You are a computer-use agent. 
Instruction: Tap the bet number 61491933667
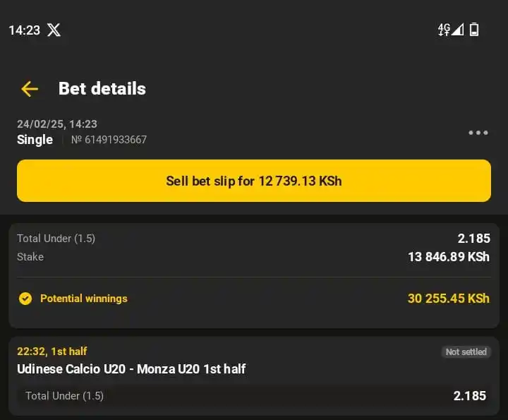pyautogui.click(x=109, y=140)
